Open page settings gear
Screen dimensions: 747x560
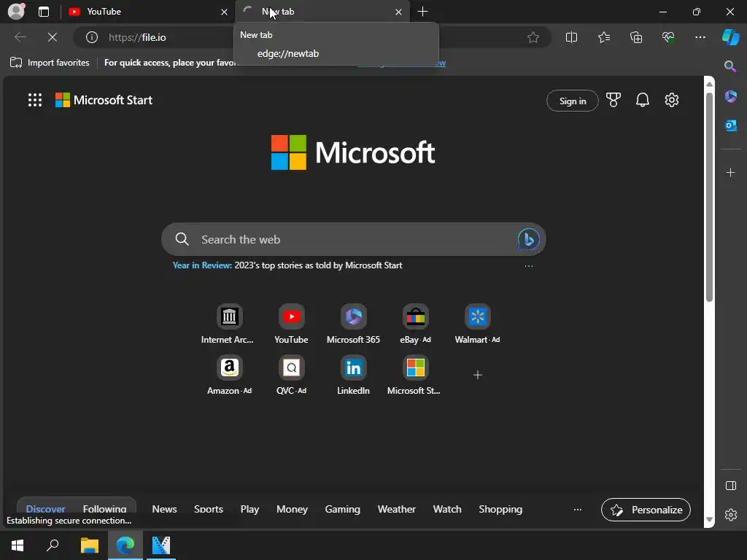click(x=672, y=100)
